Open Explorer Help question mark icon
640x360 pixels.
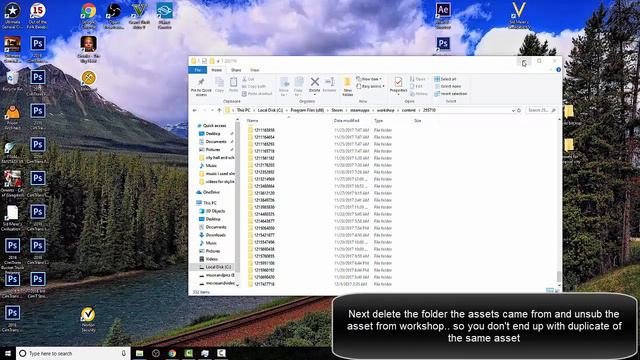tap(558, 70)
